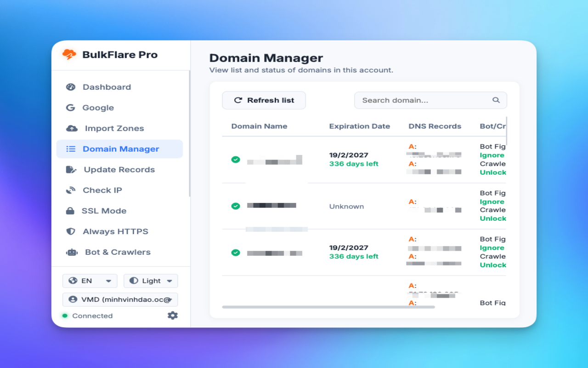Click the Expiration Date column header

coord(359,126)
